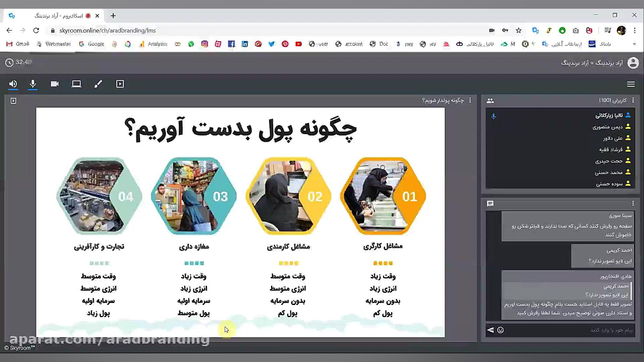This screenshot has width=644, height=362.
Task: Select the اسکای‌روم browser tab
Action: pos(59,16)
